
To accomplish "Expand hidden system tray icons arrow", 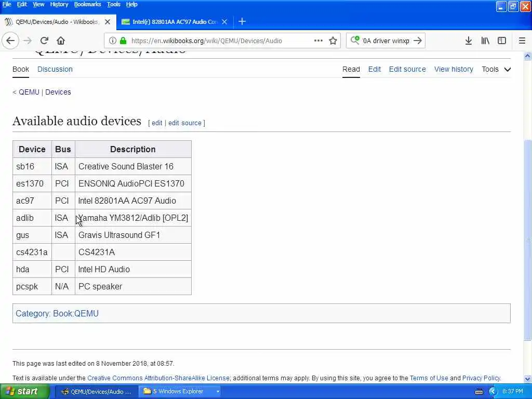I will (493, 392).
